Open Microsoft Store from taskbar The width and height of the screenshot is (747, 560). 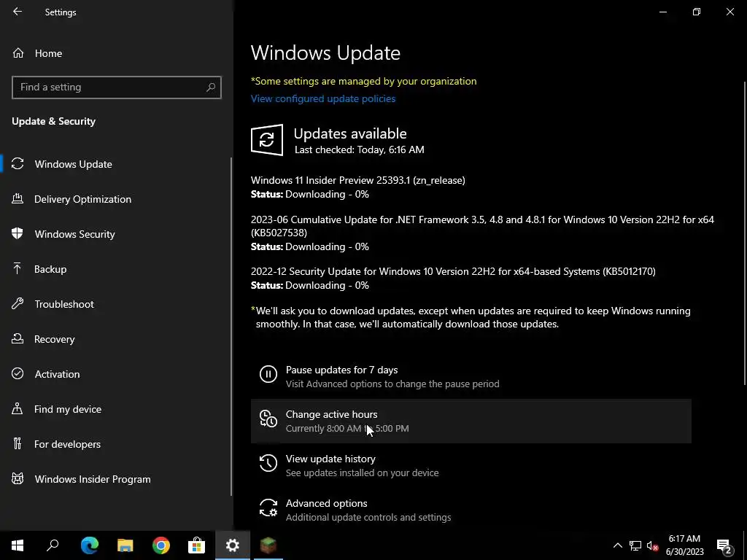[196, 545]
